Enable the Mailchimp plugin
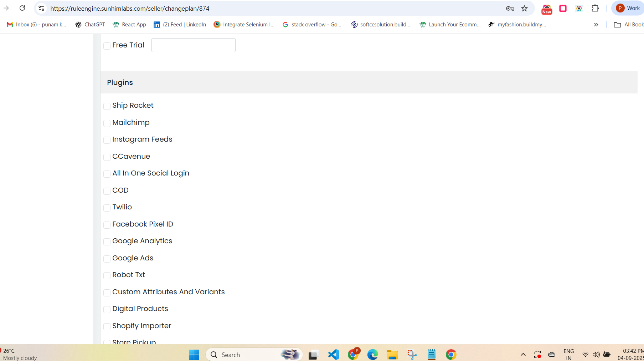The width and height of the screenshot is (644, 361). [107, 123]
